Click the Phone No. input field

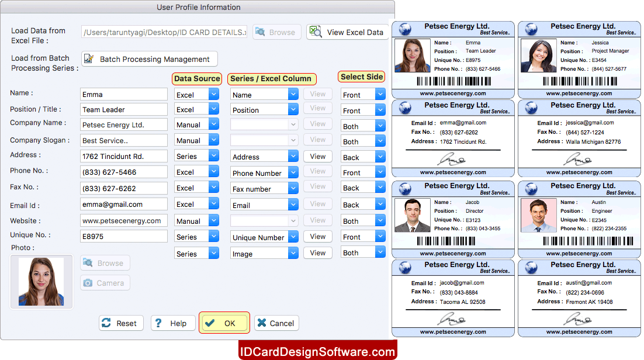(x=124, y=172)
